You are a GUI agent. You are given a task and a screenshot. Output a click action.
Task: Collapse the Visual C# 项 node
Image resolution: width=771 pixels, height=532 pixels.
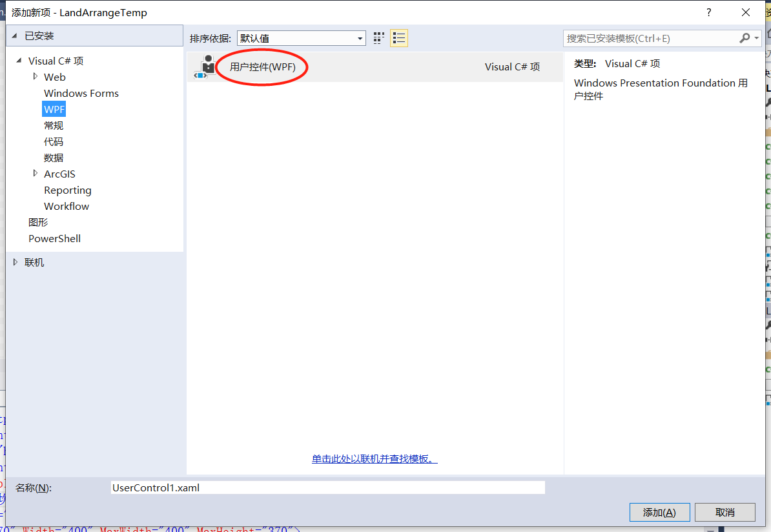[18, 61]
